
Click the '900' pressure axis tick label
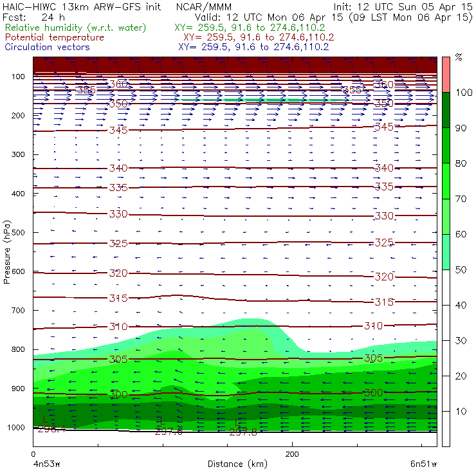18,389
